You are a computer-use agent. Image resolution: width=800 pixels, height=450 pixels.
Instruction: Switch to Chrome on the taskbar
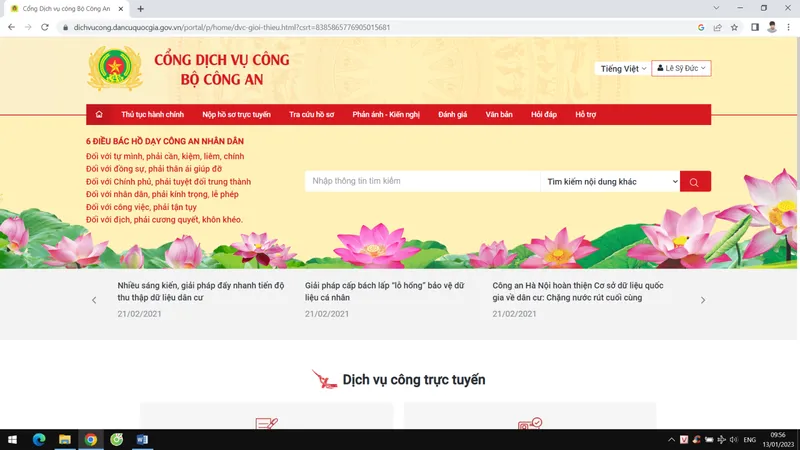pyautogui.click(x=91, y=439)
